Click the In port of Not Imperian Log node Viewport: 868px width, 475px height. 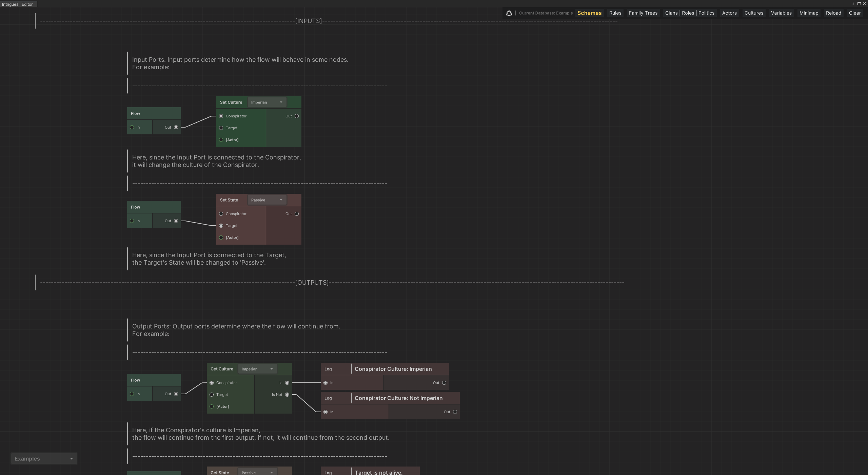click(x=325, y=412)
